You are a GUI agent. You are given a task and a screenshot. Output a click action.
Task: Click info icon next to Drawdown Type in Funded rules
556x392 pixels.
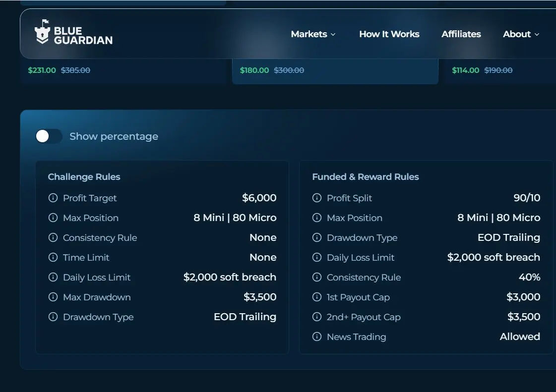[316, 237]
